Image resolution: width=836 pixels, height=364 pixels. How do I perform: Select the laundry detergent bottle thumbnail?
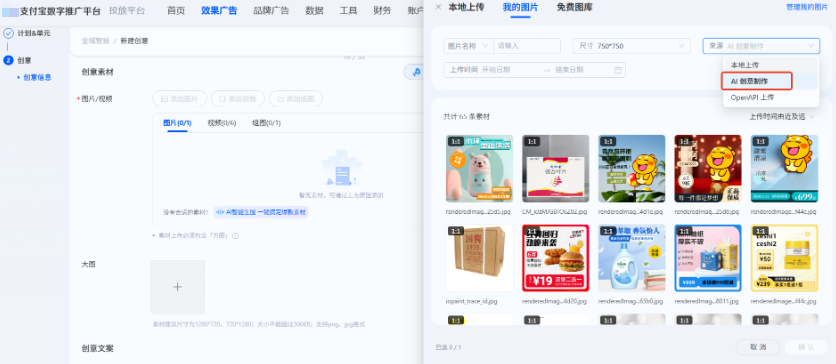tap(632, 258)
